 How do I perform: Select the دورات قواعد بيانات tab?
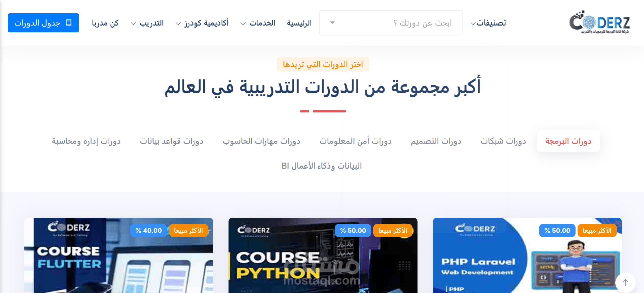[172, 141]
